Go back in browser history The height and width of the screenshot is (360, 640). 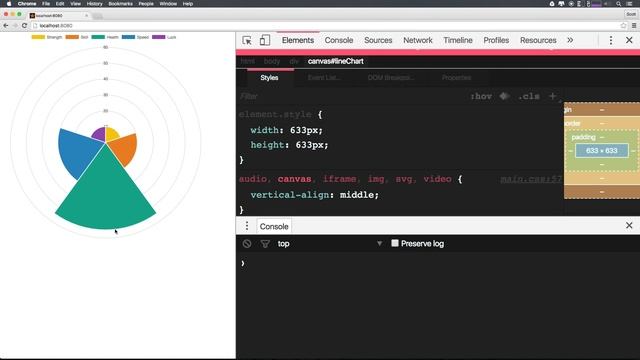[x=6, y=25]
